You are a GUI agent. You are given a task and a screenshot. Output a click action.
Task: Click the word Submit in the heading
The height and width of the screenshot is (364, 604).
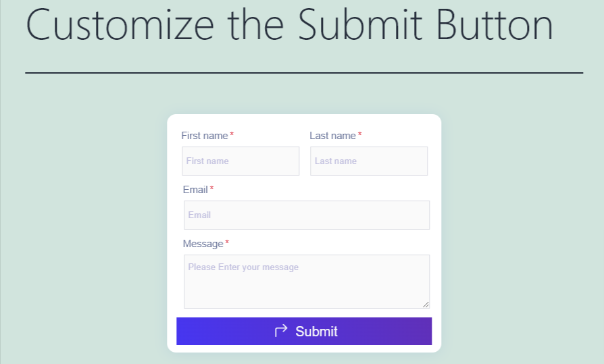361,26
